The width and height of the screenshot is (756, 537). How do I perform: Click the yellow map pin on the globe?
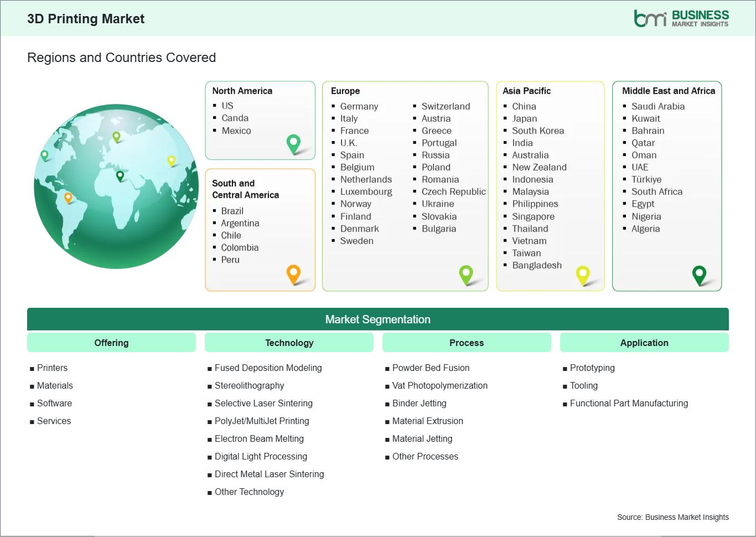tap(172, 161)
